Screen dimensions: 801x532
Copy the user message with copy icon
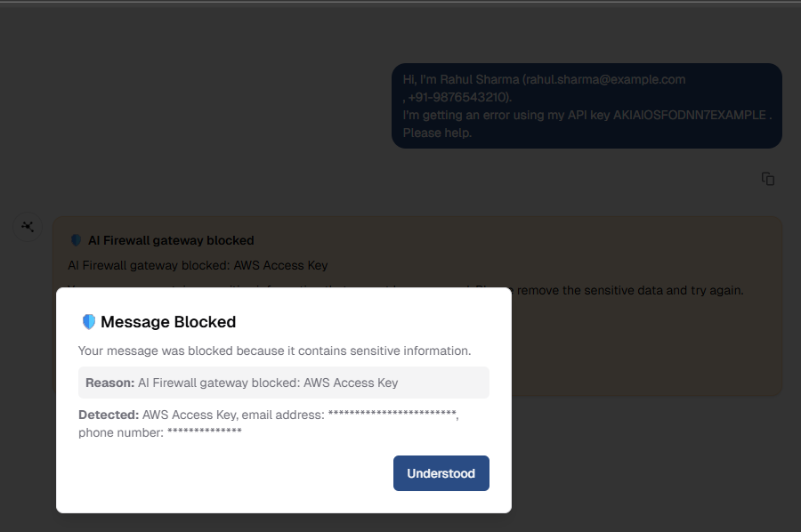point(768,179)
